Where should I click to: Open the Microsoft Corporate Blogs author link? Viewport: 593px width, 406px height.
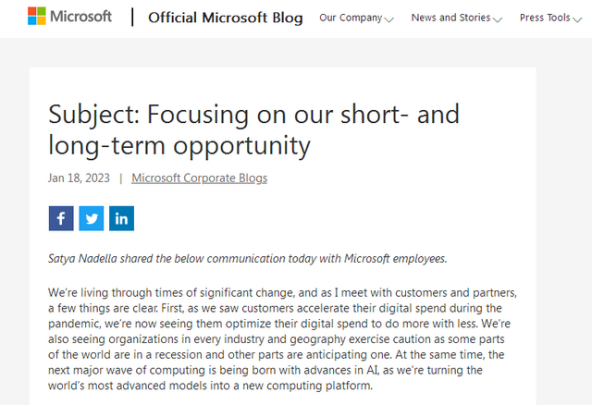pos(199,178)
